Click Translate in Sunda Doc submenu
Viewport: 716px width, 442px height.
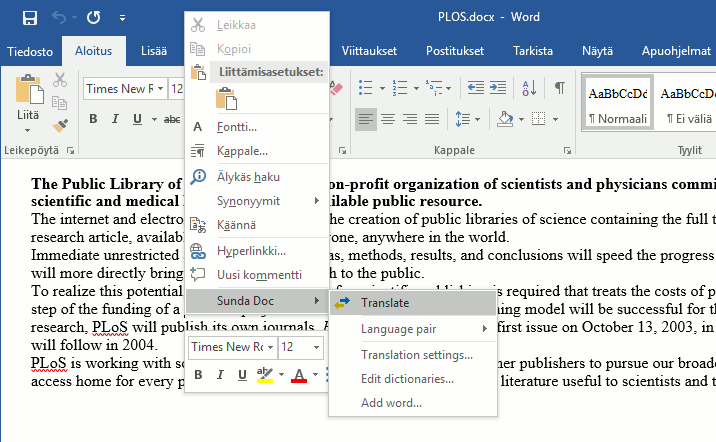pos(413,303)
